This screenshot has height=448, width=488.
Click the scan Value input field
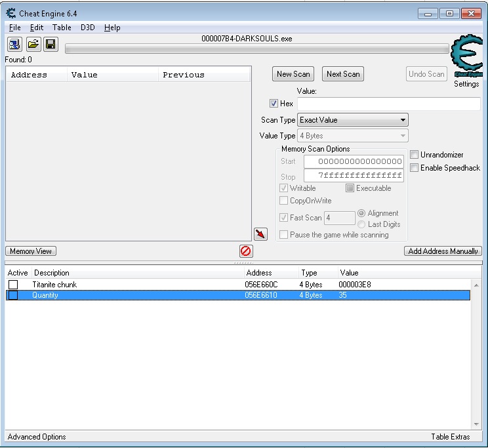click(x=389, y=104)
